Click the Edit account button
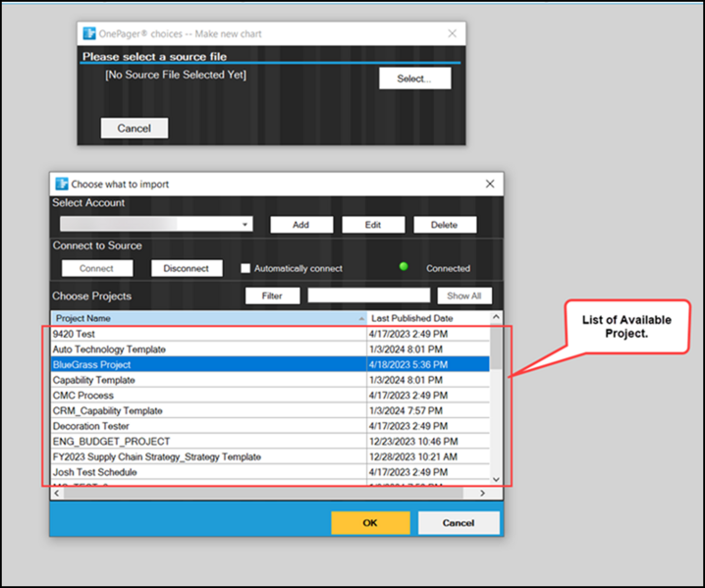 373,225
